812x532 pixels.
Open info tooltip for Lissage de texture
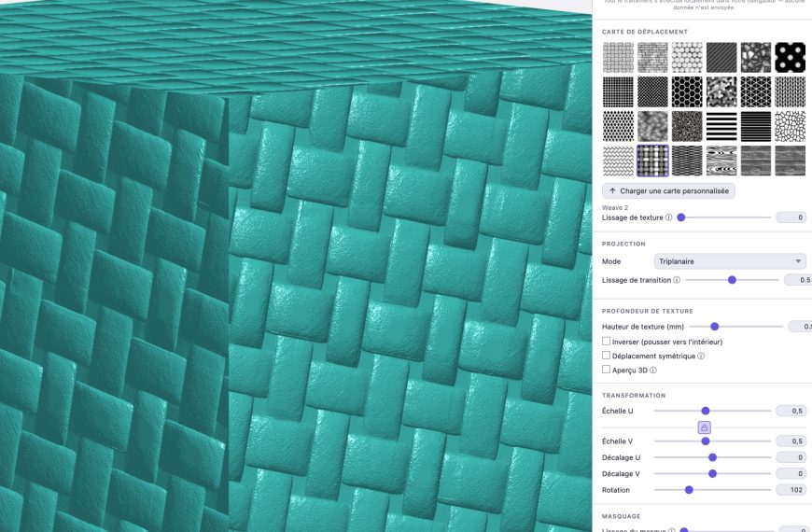[668, 217]
